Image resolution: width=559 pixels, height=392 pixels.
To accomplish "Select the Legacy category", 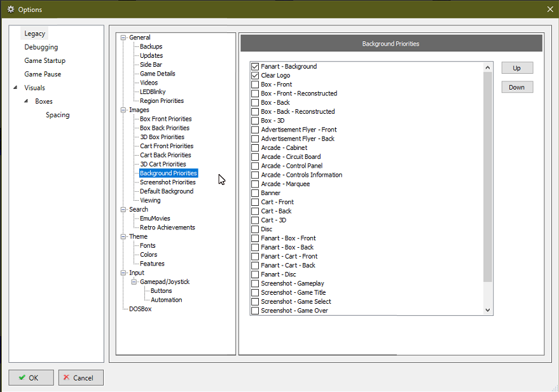I will click(34, 34).
